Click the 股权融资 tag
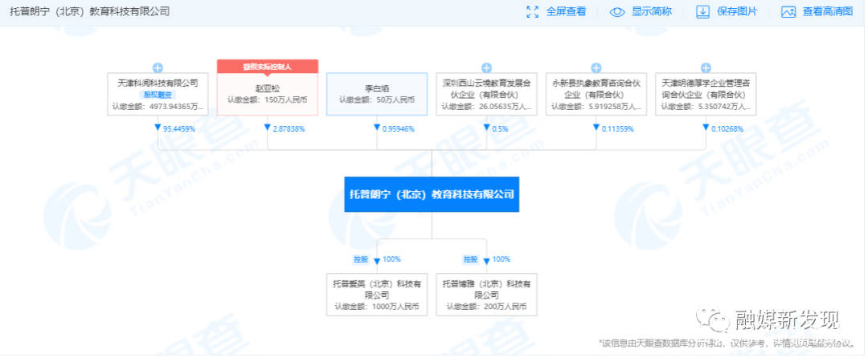The width and height of the screenshot is (868, 358). tap(158, 95)
